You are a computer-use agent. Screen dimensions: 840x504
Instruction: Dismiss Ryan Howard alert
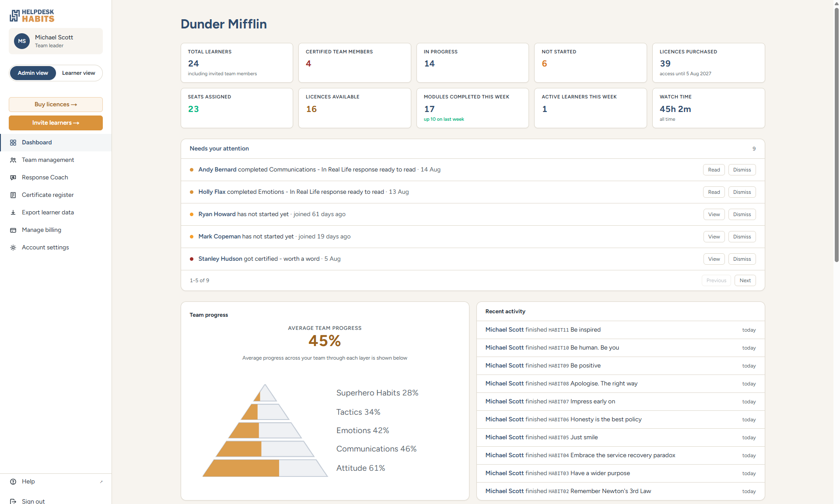[x=742, y=214]
